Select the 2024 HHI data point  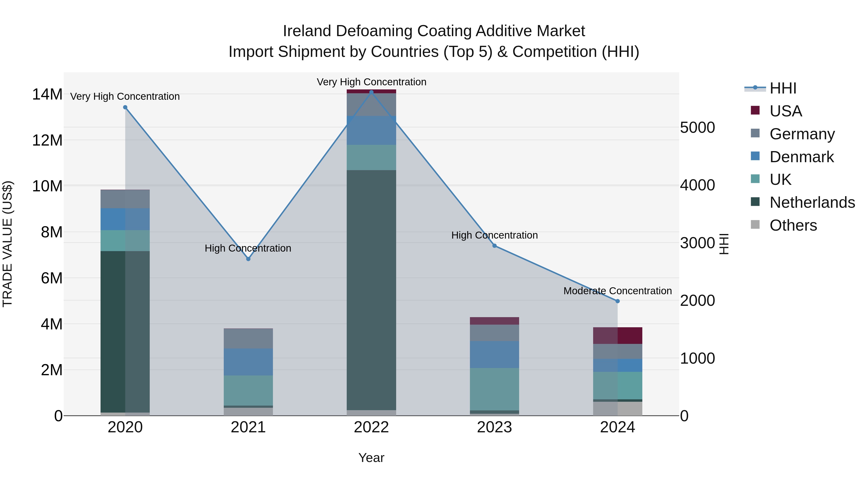tap(617, 301)
